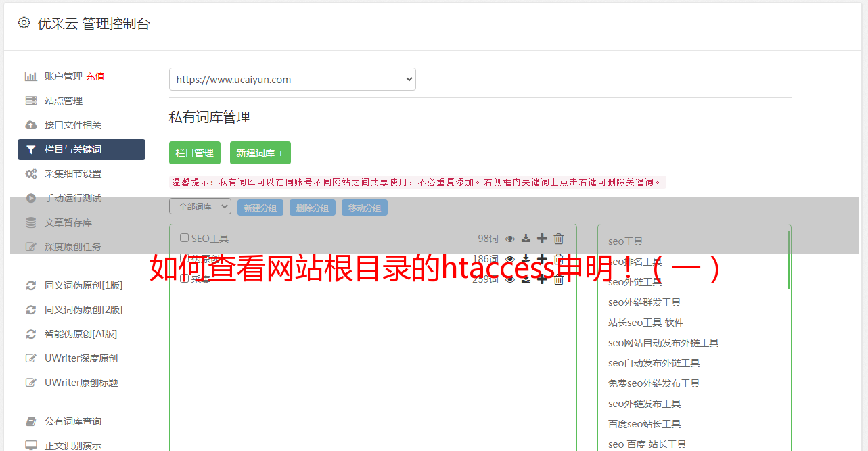The image size is (868, 451).
Task: Open the site URL dropdown https://www.ucaiyun.com
Action: click(292, 79)
